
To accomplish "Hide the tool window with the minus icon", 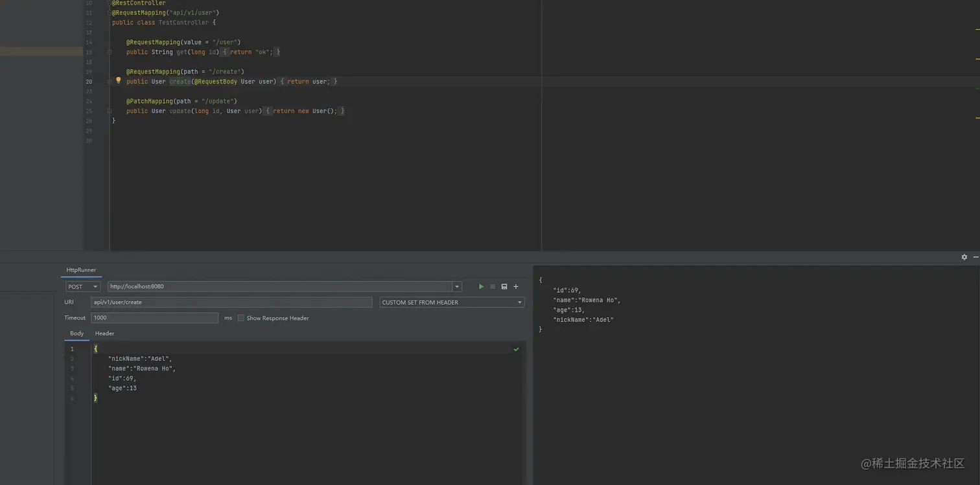I will [976, 257].
